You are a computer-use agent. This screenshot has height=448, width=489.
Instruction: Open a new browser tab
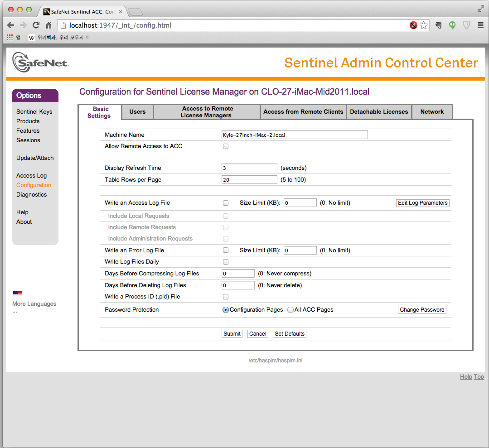[136, 12]
